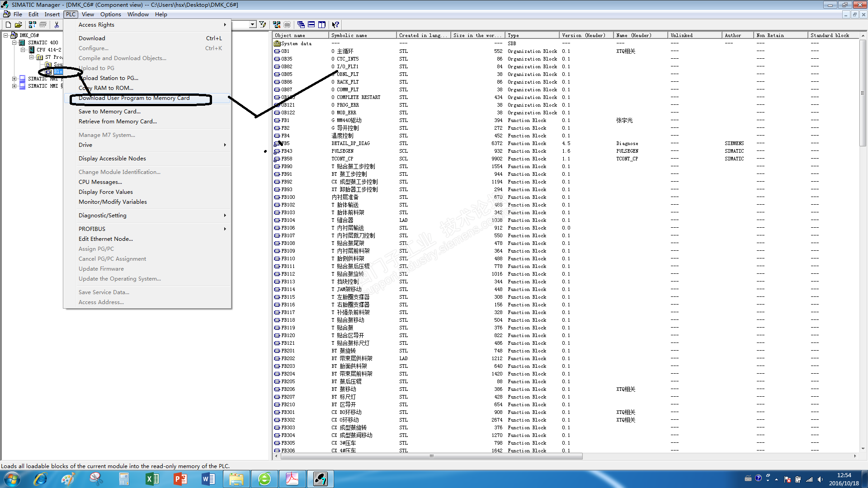The height and width of the screenshot is (488, 868).
Task: Open the Excel icon in the taskbar
Action: point(152,479)
